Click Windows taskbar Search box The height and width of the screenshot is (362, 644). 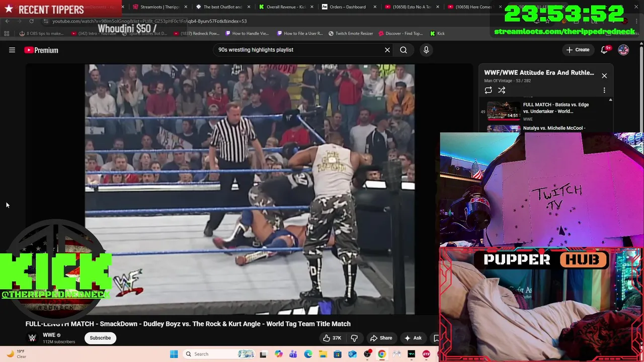218,354
